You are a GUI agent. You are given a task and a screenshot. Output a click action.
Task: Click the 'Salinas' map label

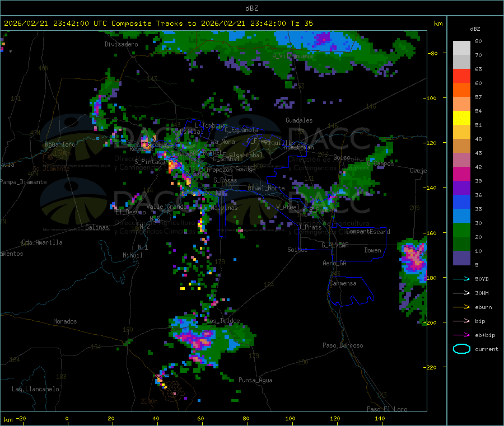point(97,227)
